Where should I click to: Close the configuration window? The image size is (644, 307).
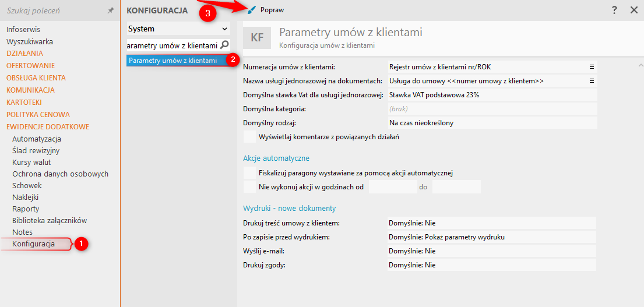pyautogui.click(x=634, y=10)
